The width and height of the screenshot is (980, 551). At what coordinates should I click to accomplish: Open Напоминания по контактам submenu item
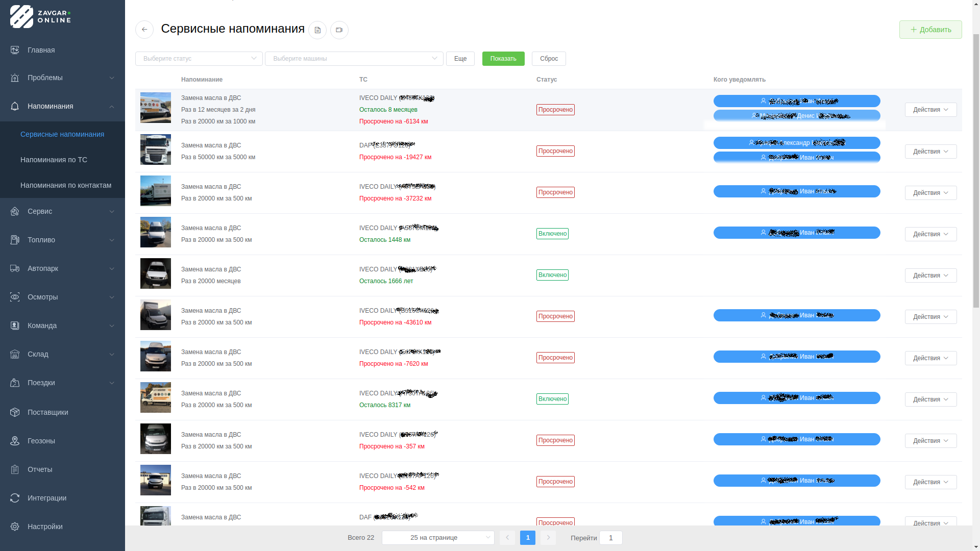click(x=65, y=185)
